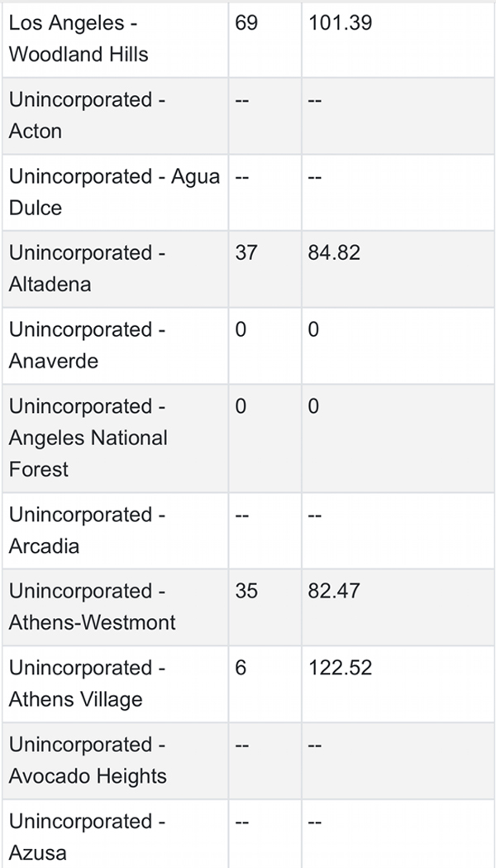Click the Unincorporated - Acton row label
Image resolution: width=496 pixels, height=868 pixels.
coord(87,115)
